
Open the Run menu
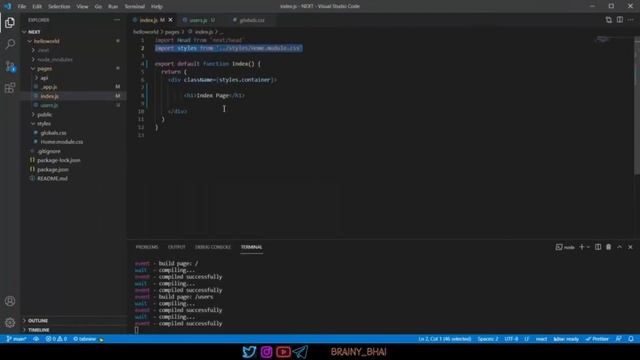[x=113, y=7]
